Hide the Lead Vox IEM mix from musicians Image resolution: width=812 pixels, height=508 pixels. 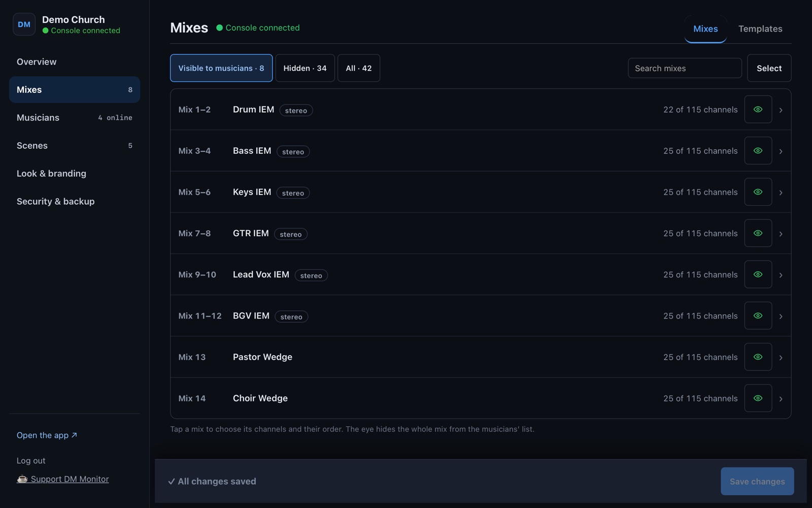pos(758,274)
